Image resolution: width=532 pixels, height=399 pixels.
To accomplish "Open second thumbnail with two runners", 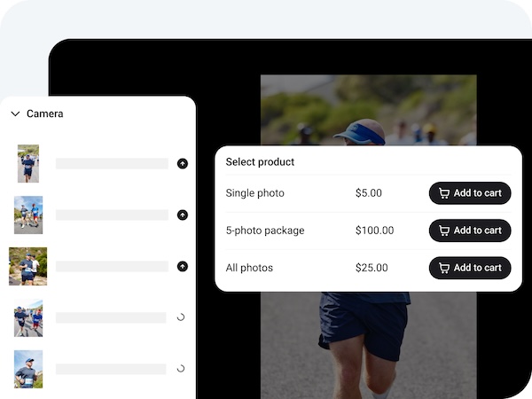I will tap(28, 215).
